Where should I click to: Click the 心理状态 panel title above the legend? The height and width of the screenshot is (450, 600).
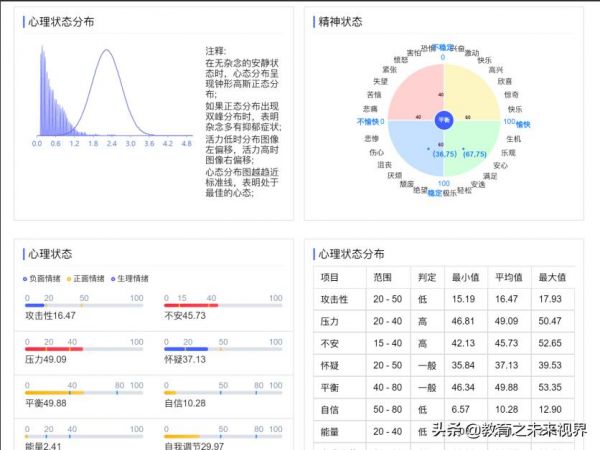pos(50,254)
